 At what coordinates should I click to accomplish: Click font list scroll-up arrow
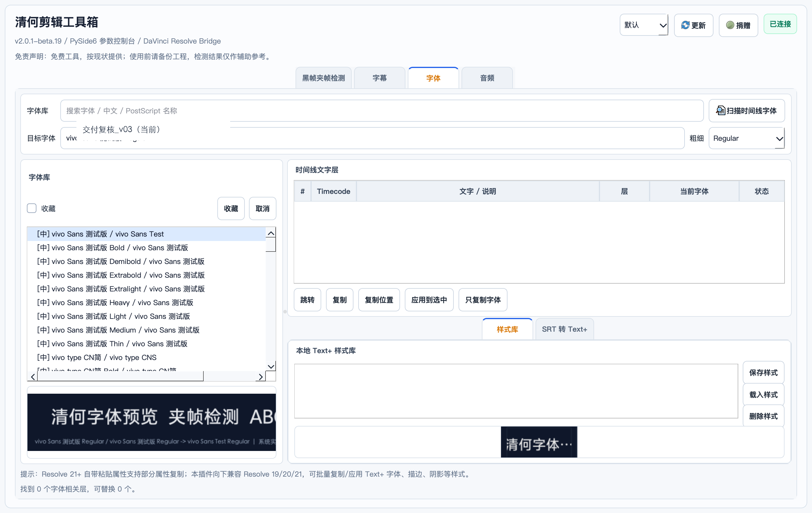tap(271, 233)
